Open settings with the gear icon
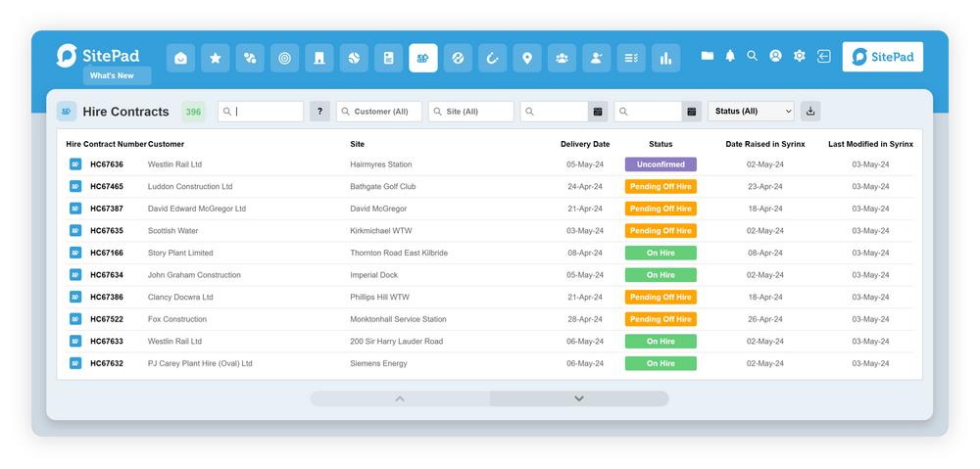The height and width of the screenshot is (469, 980). (x=800, y=56)
